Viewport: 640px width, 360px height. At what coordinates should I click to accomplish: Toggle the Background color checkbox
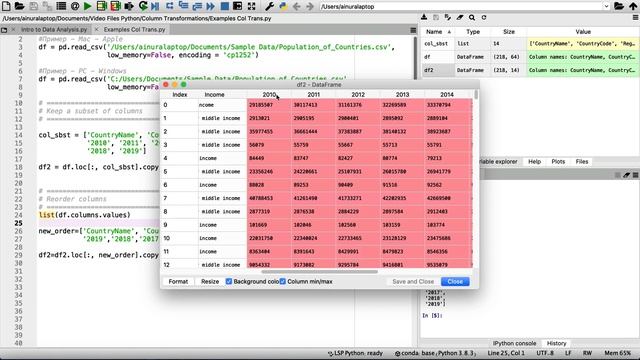click(229, 282)
